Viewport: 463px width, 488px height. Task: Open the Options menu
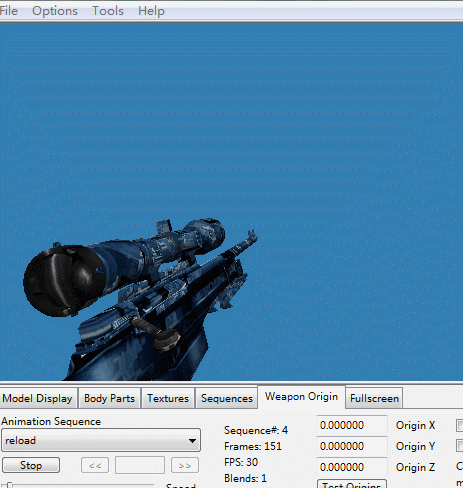point(55,11)
